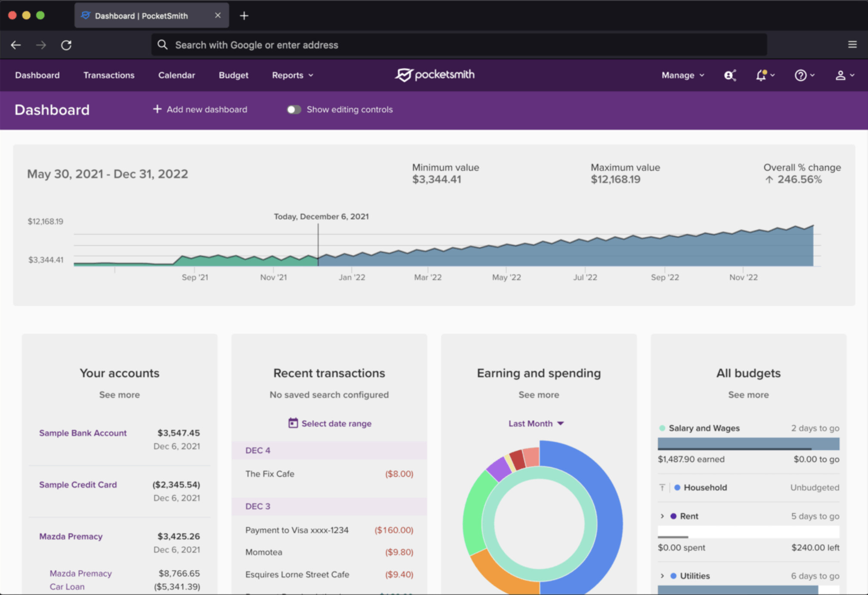Viewport: 868px width, 595px height.
Task: Click the Minimum value $3,344.41 figure
Action: (x=437, y=180)
